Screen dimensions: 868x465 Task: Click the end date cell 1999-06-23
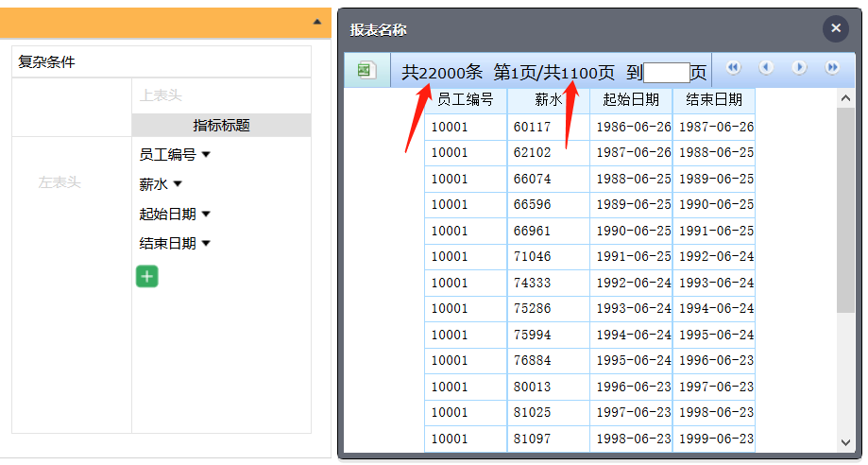point(714,439)
